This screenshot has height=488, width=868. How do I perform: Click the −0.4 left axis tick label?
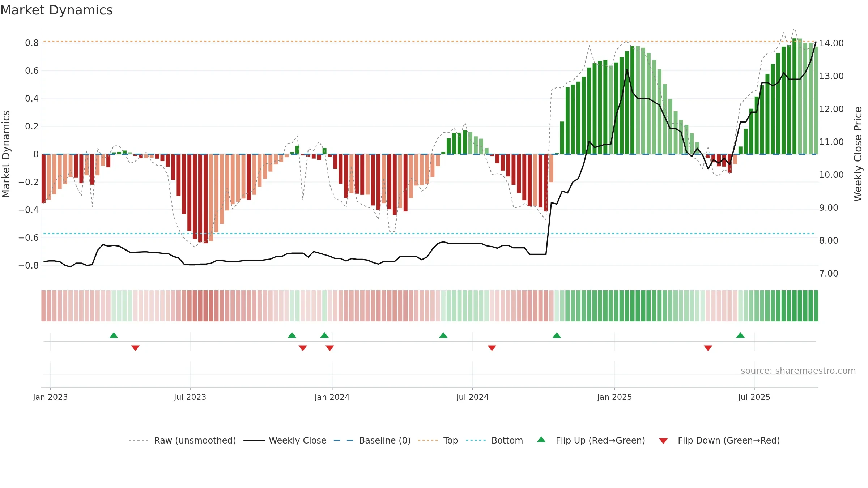coord(29,210)
